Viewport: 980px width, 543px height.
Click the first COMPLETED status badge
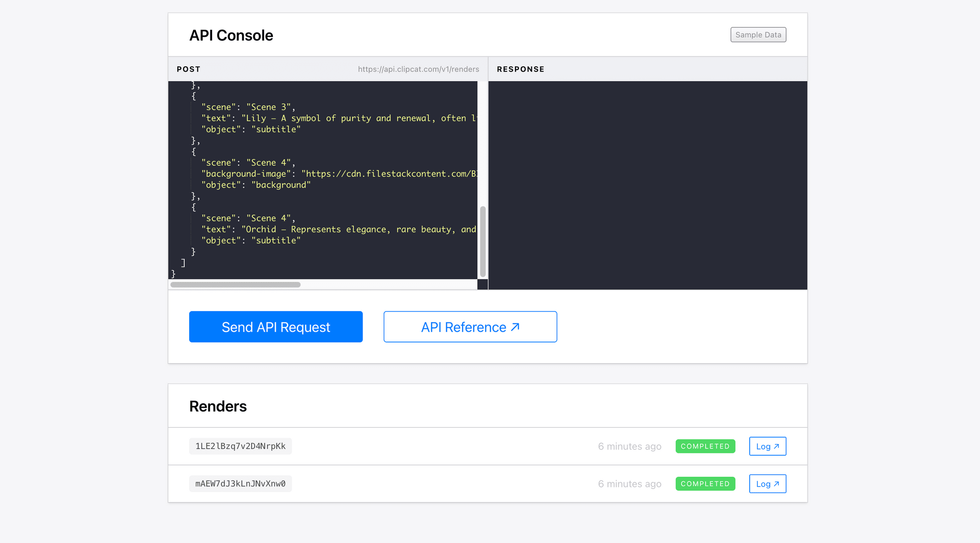(705, 446)
